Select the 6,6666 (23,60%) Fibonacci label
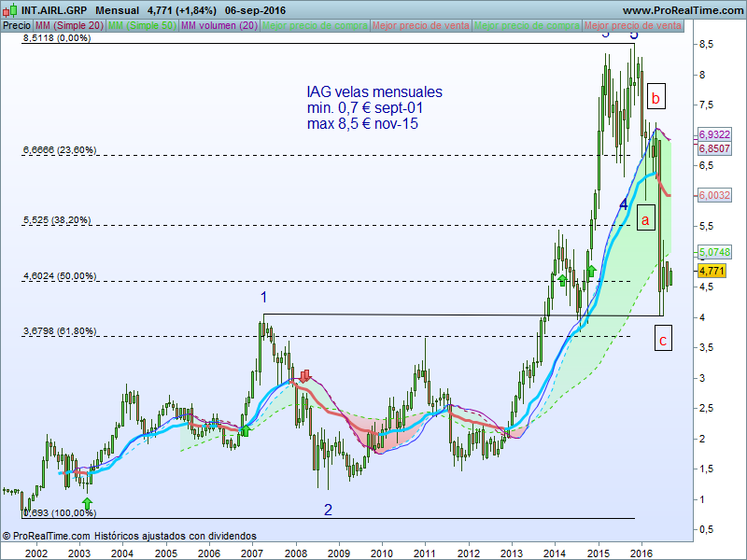 60,150
